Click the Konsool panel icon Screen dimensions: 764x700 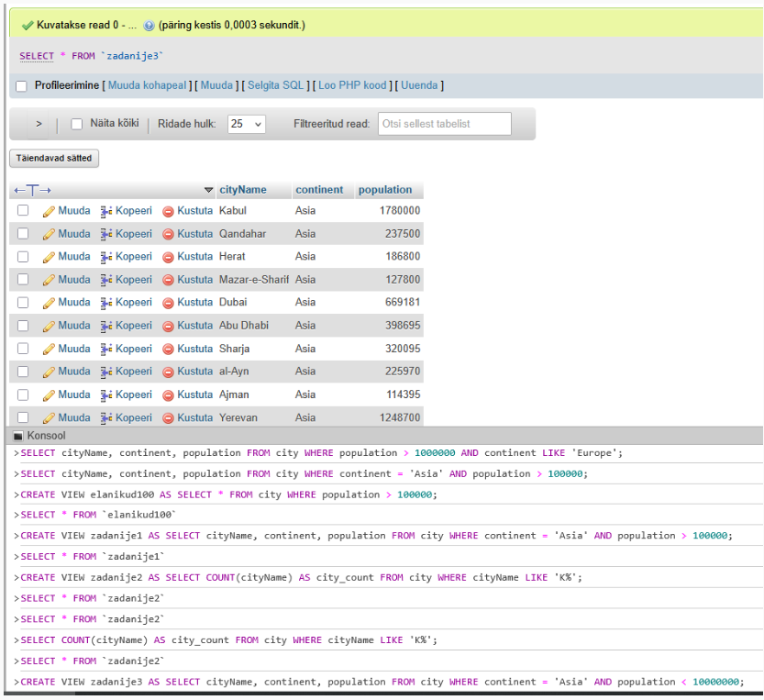pos(17,436)
